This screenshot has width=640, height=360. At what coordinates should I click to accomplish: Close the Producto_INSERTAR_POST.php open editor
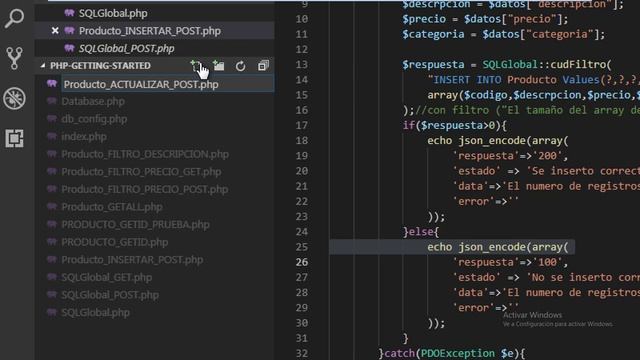point(55,31)
